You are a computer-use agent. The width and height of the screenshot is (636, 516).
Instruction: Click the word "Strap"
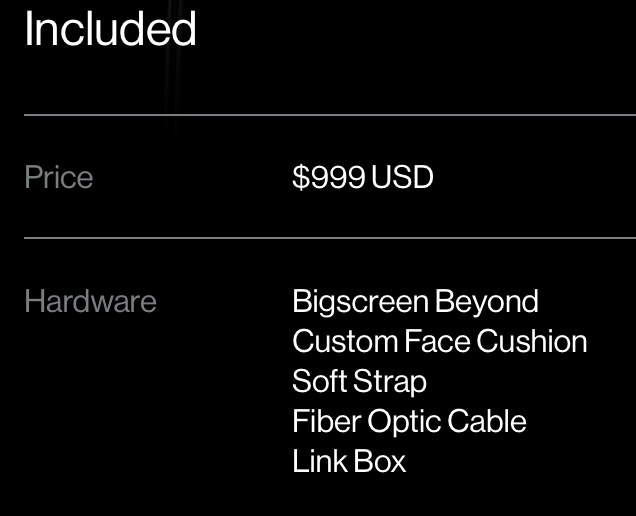390,382
